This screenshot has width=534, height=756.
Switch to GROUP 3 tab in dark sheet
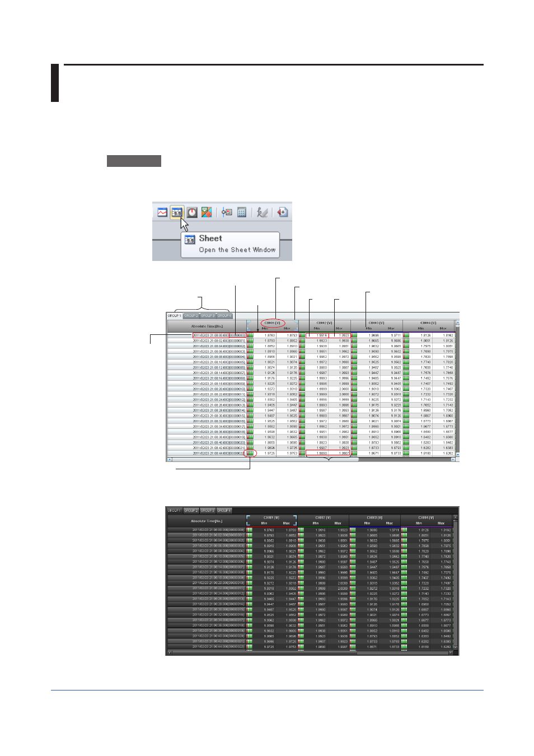point(208,511)
